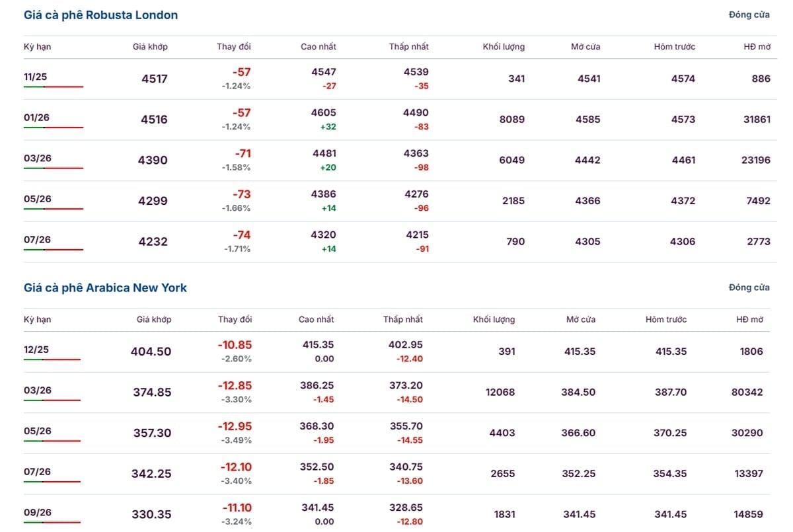
Task: Click the Khối lượng column header in the Arabica table
Action: click(494, 319)
